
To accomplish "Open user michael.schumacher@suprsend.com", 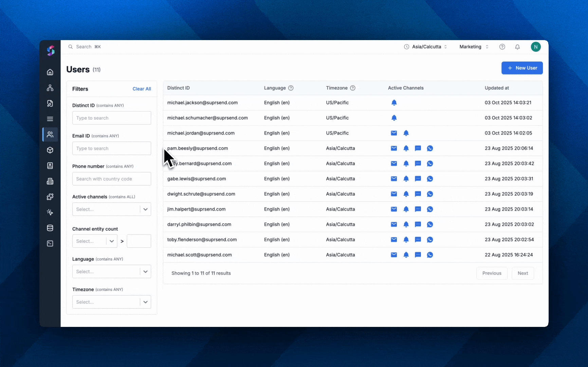I will [207, 118].
